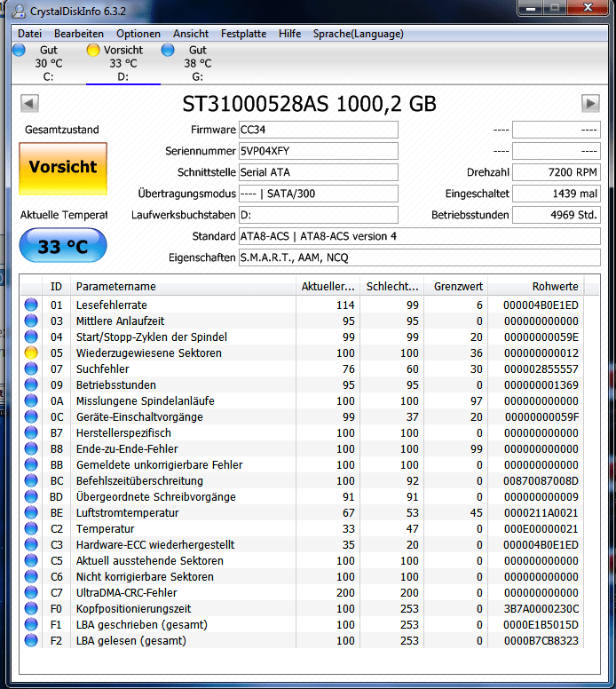616x689 pixels.
Task: Open the Datei menu
Action: click(x=29, y=34)
